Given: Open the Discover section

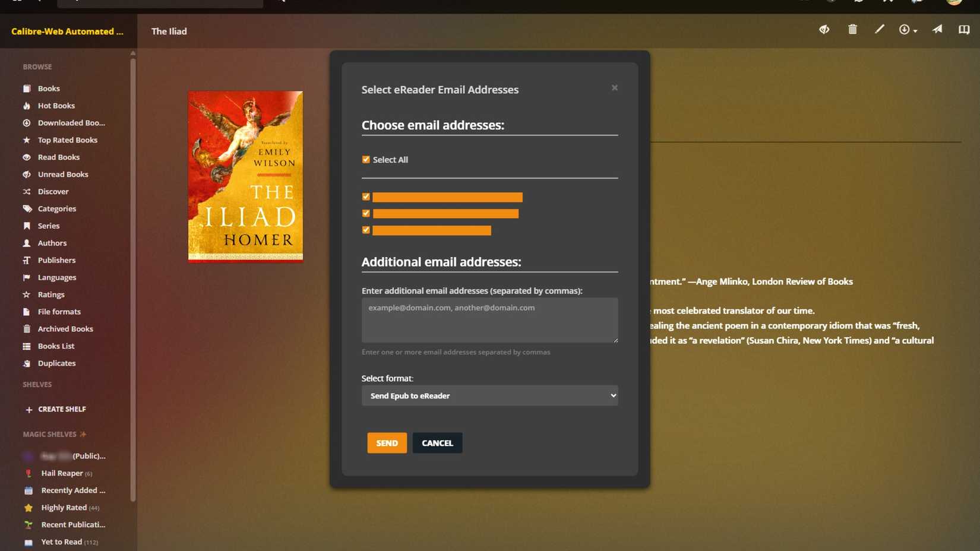Looking at the screenshot, I should [53, 191].
